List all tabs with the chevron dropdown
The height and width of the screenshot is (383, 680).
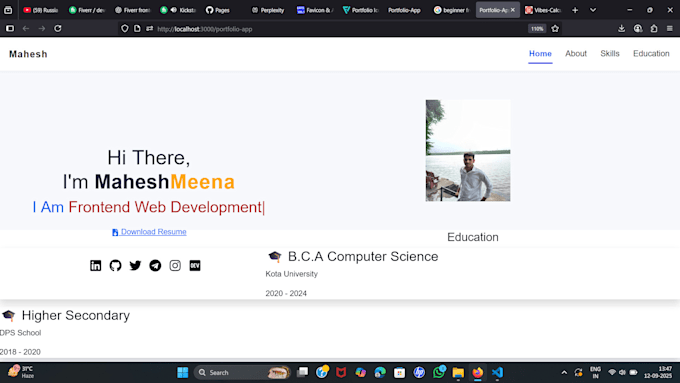click(593, 10)
